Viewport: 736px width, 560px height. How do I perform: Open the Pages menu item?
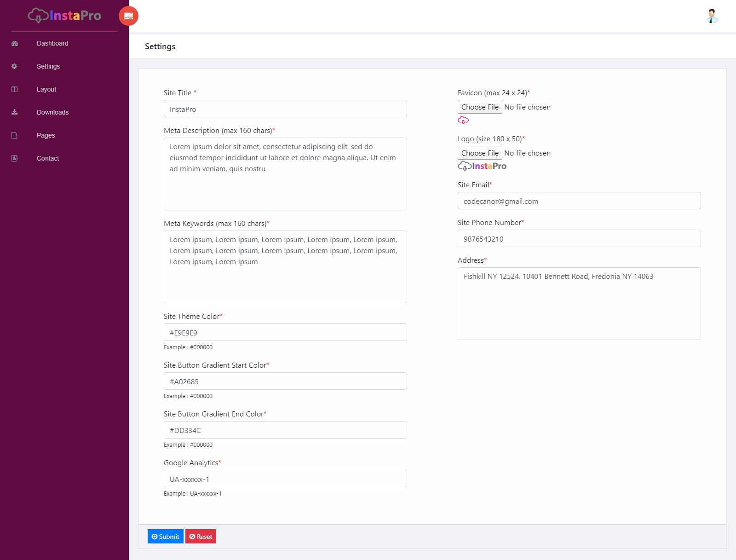[x=46, y=135]
